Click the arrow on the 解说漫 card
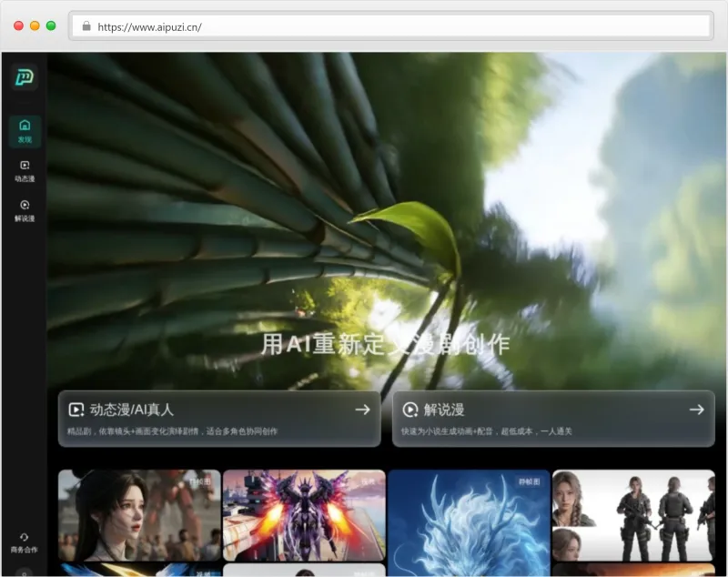728x577 pixels. pos(696,410)
